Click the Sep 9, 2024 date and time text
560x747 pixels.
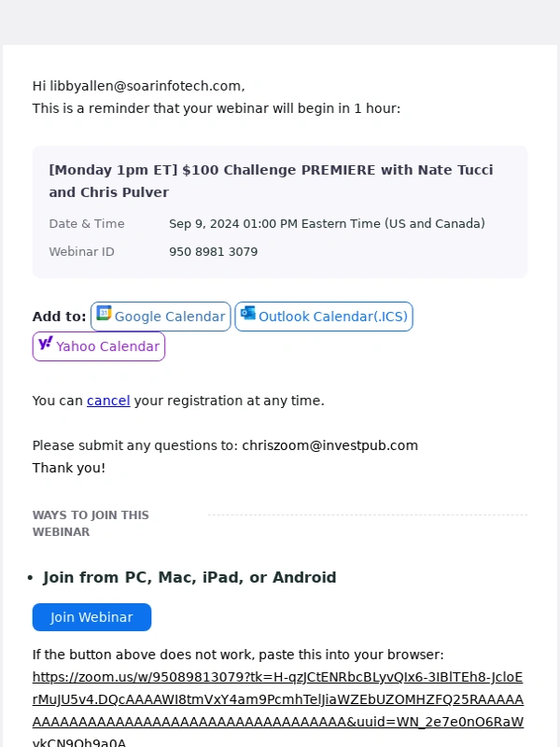[x=328, y=223]
